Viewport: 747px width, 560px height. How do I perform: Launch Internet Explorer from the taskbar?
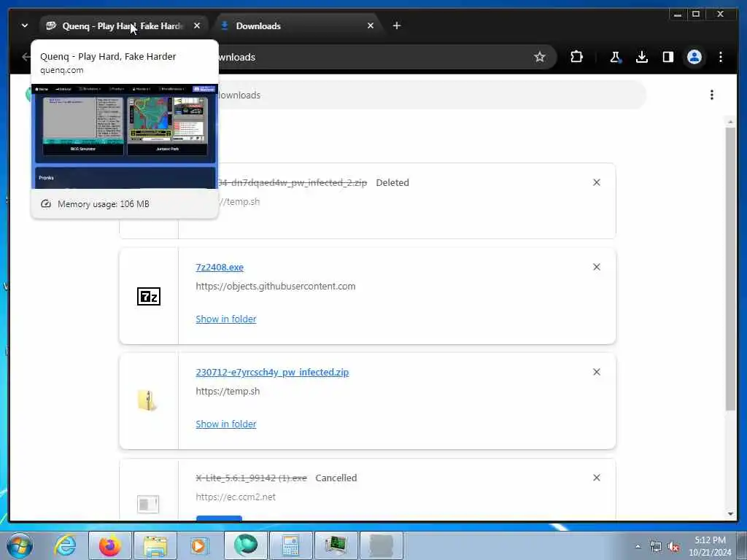(x=65, y=545)
